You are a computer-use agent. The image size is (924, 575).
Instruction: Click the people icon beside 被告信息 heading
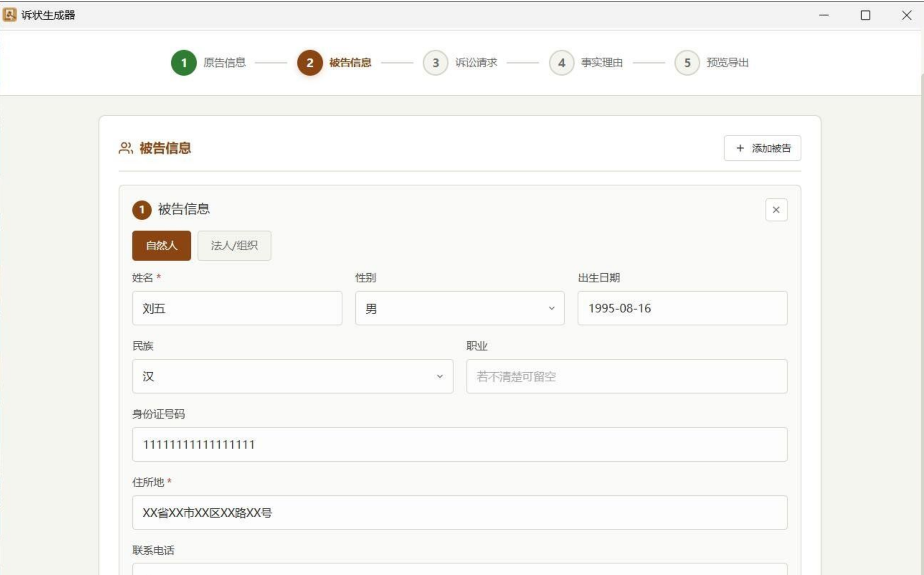(x=126, y=148)
